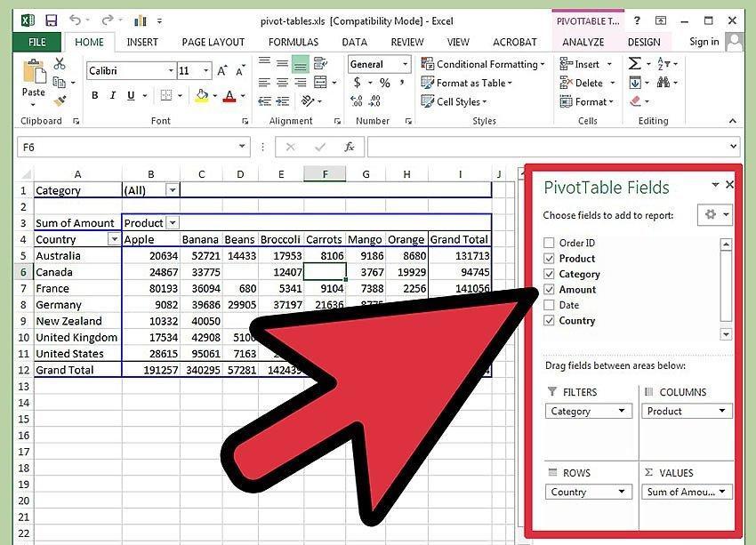Click Format as Table button
Image resolution: width=756 pixels, height=545 pixels.
click(466, 83)
